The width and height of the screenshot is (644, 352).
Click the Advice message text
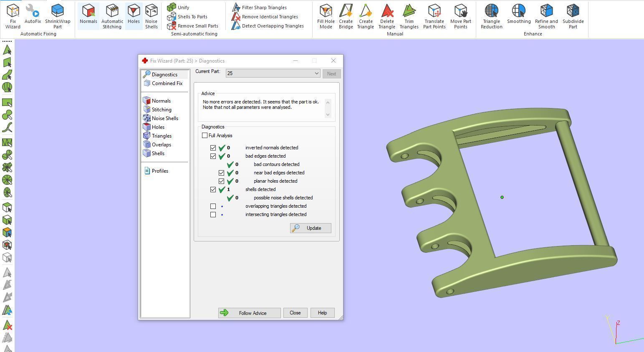(261, 105)
